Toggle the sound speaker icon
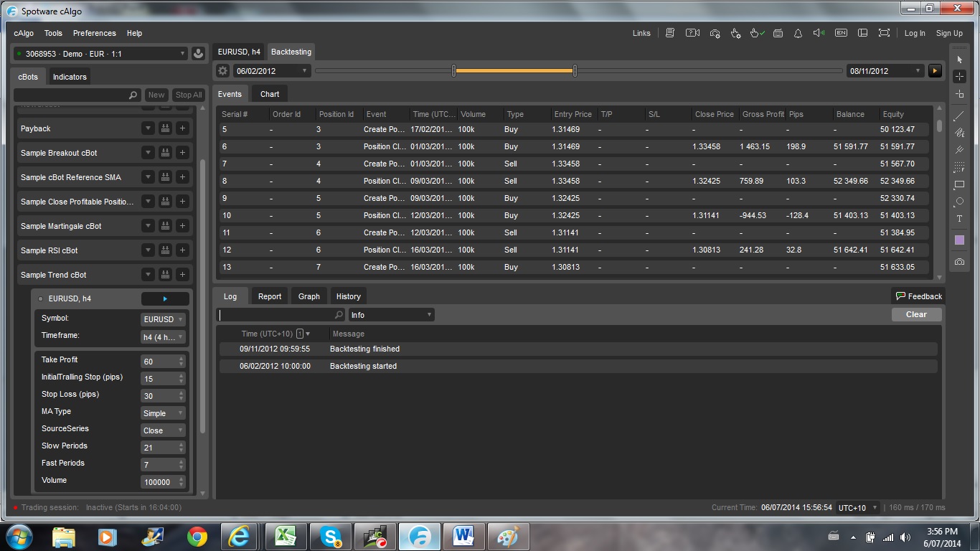Image resolution: width=980 pixels, height=551 pixels. (x=819, y=33)
